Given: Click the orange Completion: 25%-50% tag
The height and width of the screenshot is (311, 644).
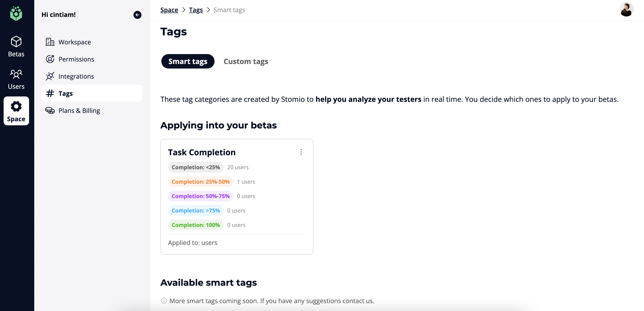Looking at the screenshot, I should [200, 182].
